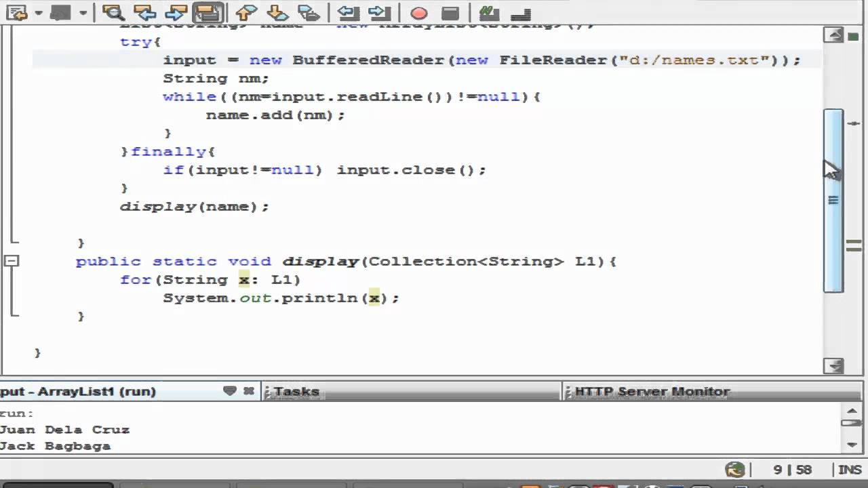
Task: Click the editor scrollbar down arrow
Action: click(833, 365)
